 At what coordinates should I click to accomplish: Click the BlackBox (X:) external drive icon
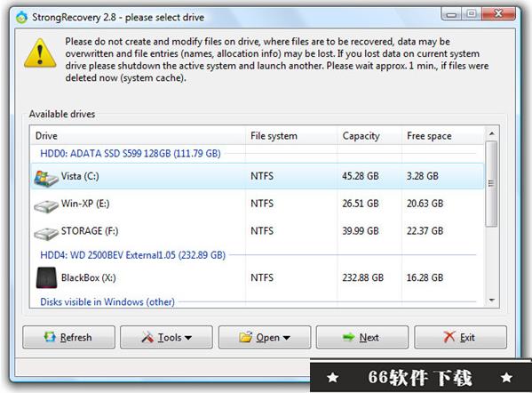click(46, 277)
